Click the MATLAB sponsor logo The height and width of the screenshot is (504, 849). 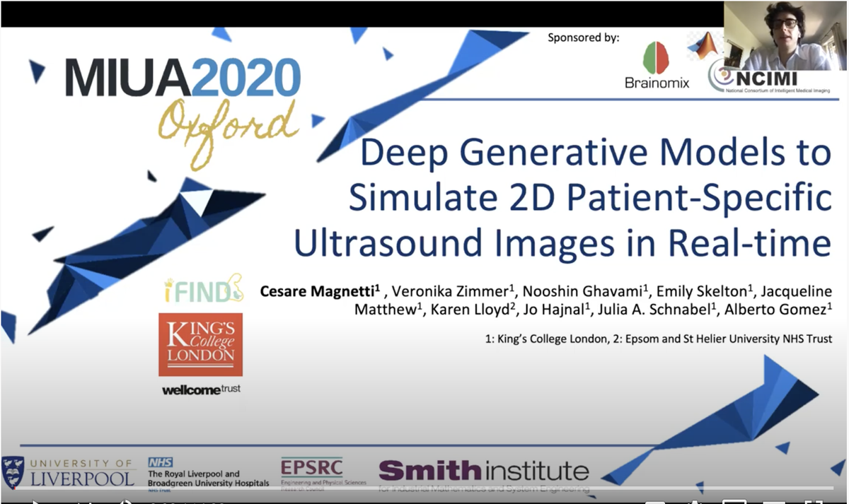point(705,45)
